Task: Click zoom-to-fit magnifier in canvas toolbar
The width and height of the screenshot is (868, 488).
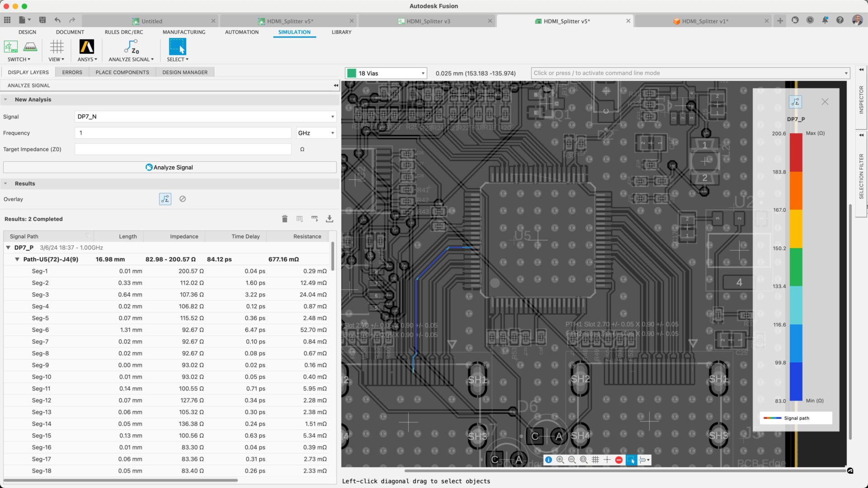Action: click(584, 460)
